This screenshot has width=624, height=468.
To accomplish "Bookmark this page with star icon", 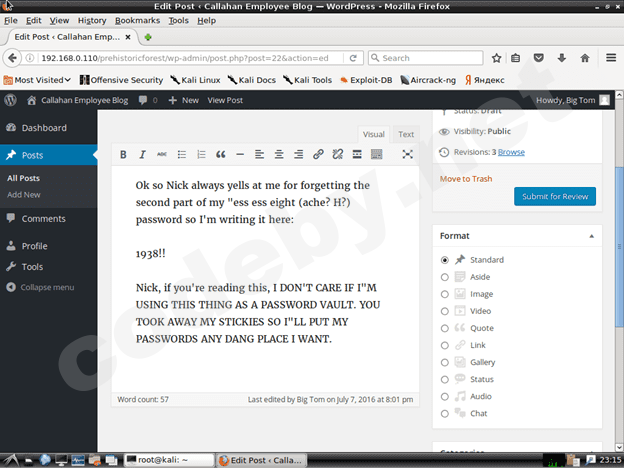I will (x=496, y=58).
